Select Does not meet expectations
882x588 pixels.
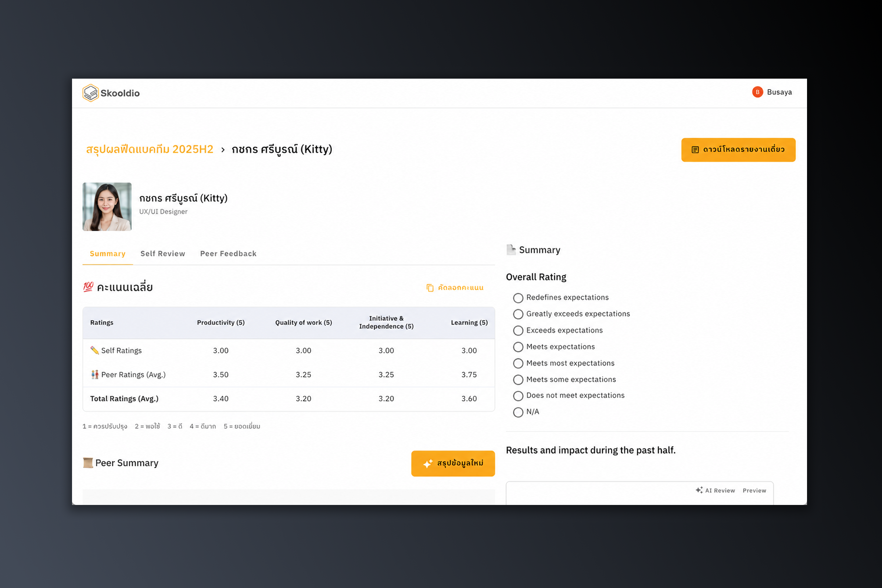518,396
